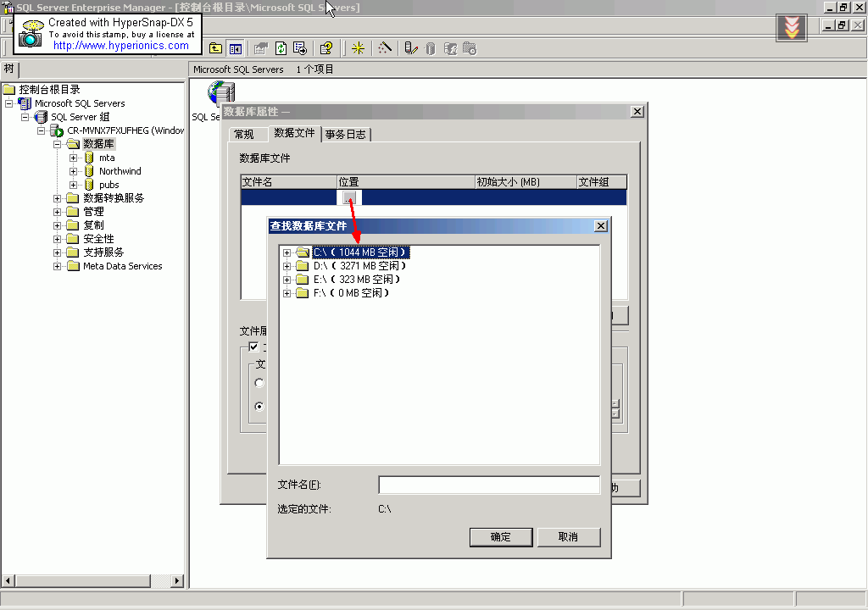Viewport: 868px width, 610px height.
Task: Click the red down-arrows icon near title bar
Action: 792,27
